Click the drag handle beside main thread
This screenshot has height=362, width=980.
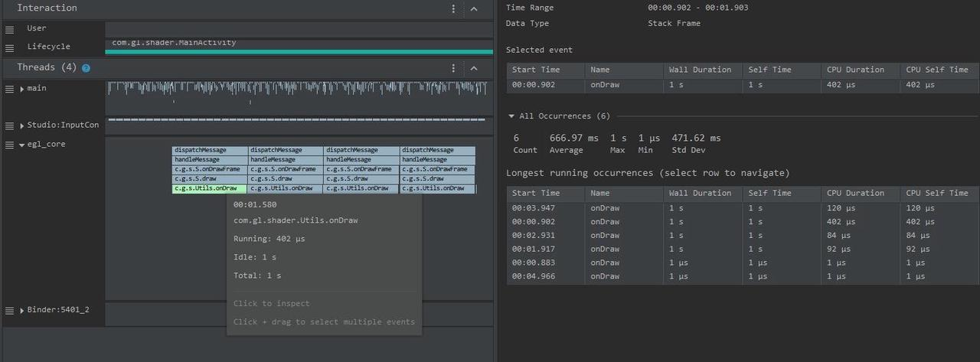(x=9, y=89)
